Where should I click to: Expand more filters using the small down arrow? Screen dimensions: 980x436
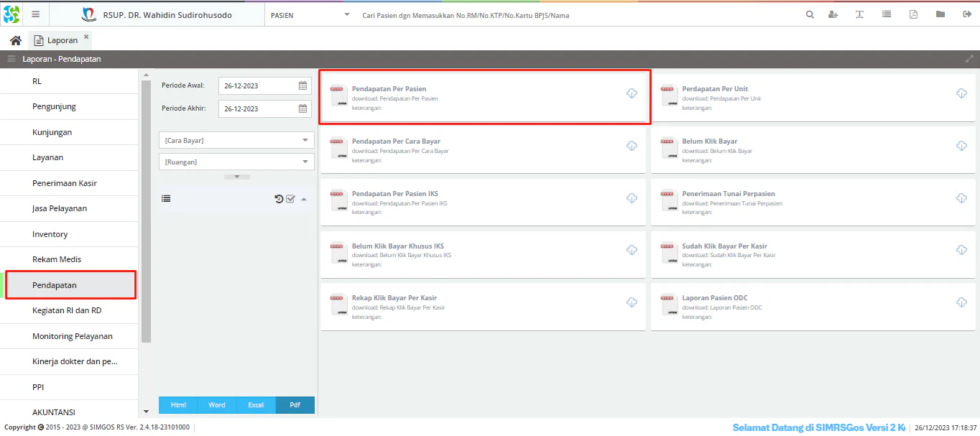coord(236,177)
